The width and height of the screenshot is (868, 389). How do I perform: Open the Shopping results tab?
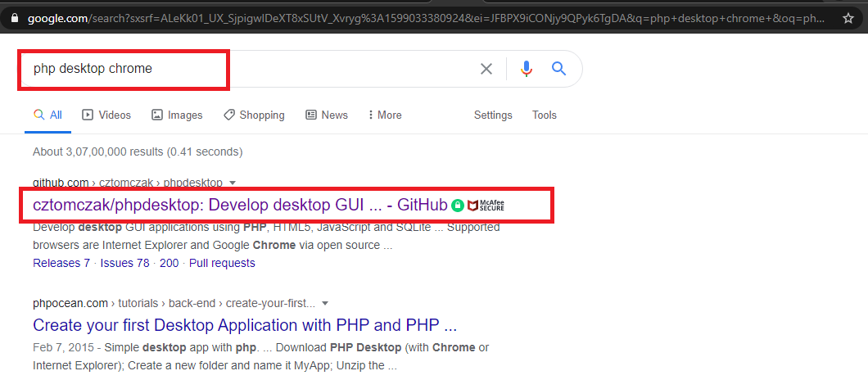coord(254,115)
